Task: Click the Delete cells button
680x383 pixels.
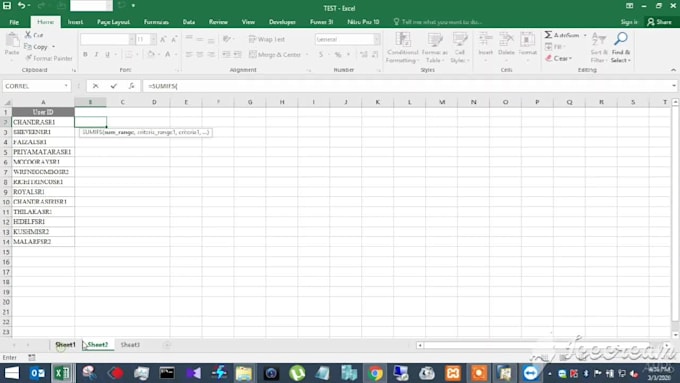Action: 506,45
